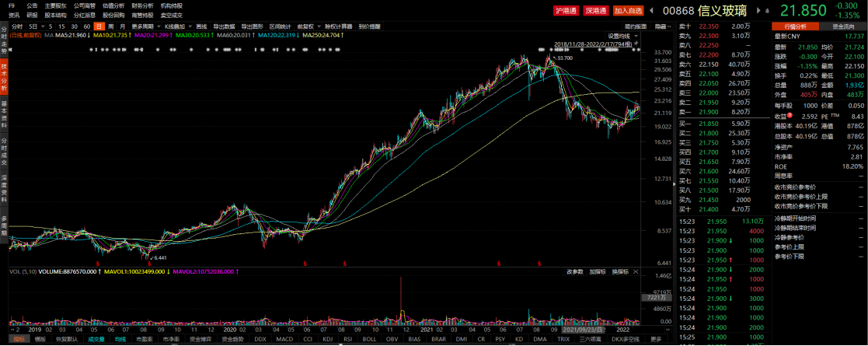This screenshot has height=346, width=868.
Task: Expand the 更多周期 dropdown
Action: click(159, 26)
